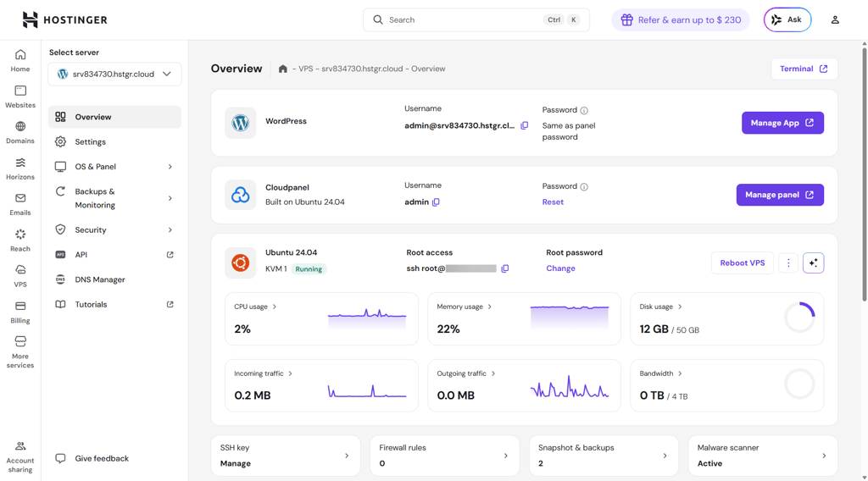Open More services in the left rail
The width and height of the screenshot is (868, 481).
(20, 352)
